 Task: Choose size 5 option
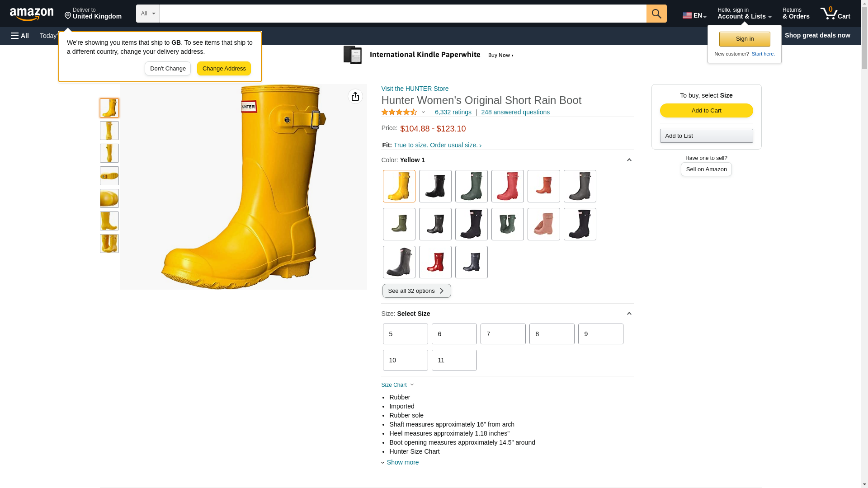pos(405,334)
